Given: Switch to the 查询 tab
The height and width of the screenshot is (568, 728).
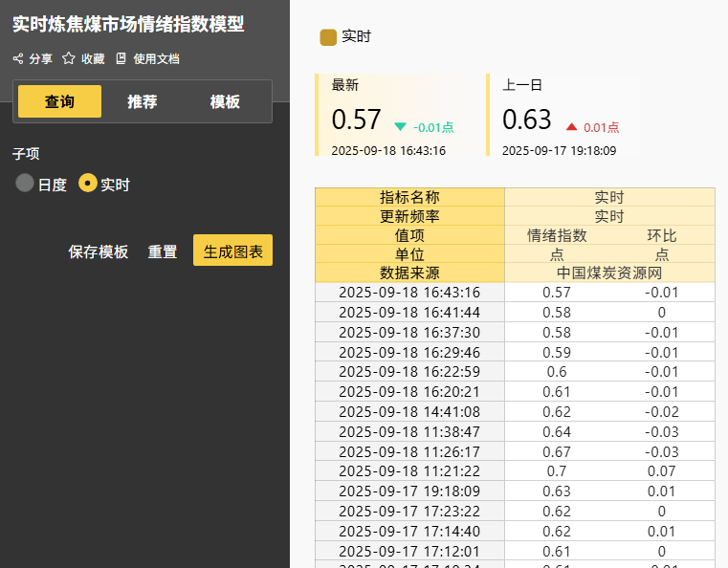Looking at the screenshot, I should [59, 101].
